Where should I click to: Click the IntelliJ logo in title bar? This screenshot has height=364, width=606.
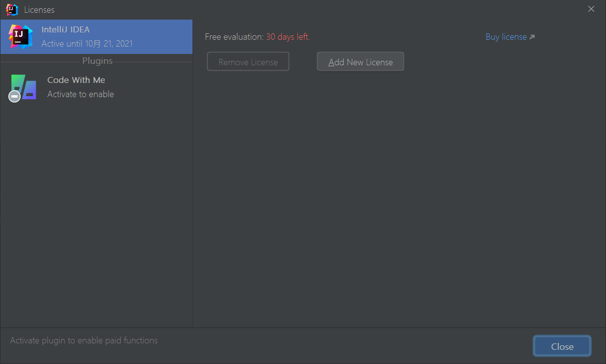12,9
